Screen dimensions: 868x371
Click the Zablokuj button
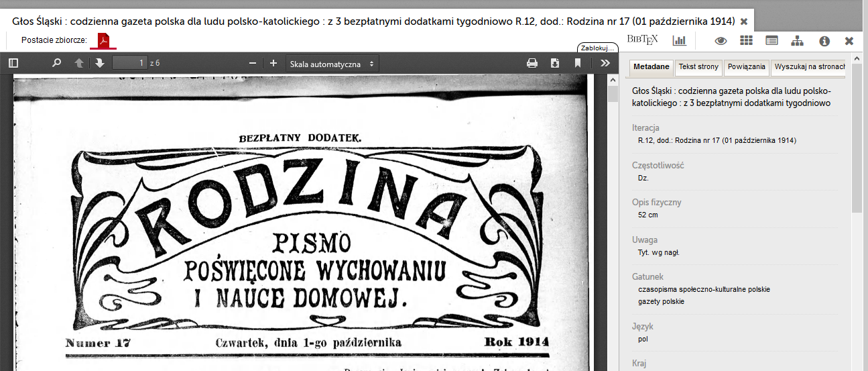point(597,48)
